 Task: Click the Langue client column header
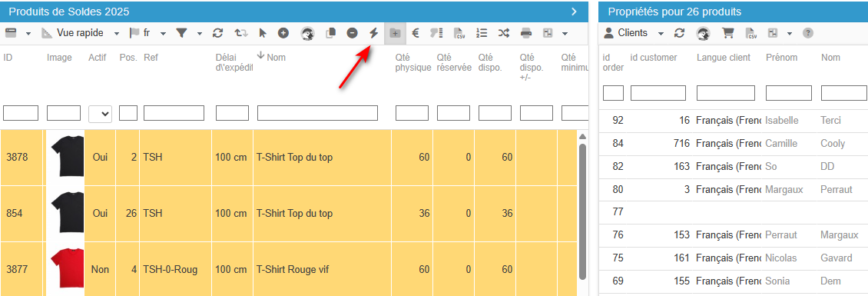[724, 57]
